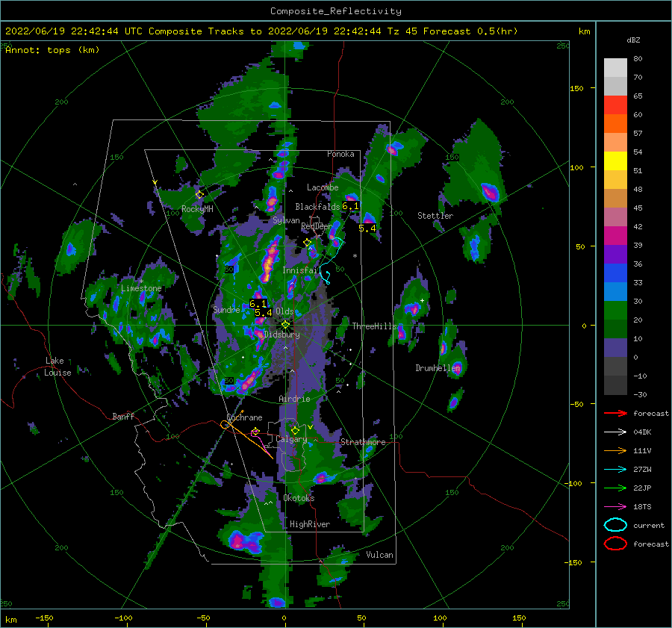Click the Composite_Reflectivity title
672x628 pixels.
(336, 11)
